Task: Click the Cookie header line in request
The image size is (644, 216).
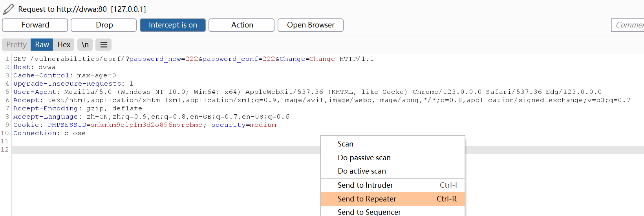Action: tap(145, 125)
